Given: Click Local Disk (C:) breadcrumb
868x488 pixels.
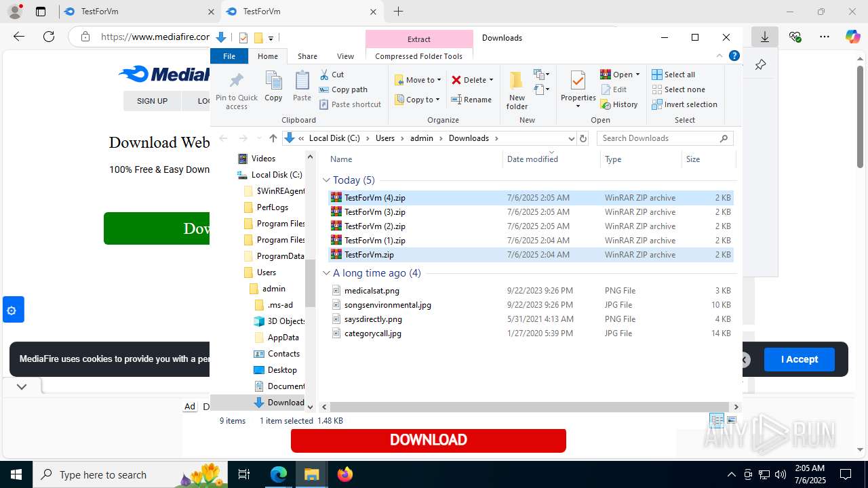Looking at the screenshot, I should 334,138.
